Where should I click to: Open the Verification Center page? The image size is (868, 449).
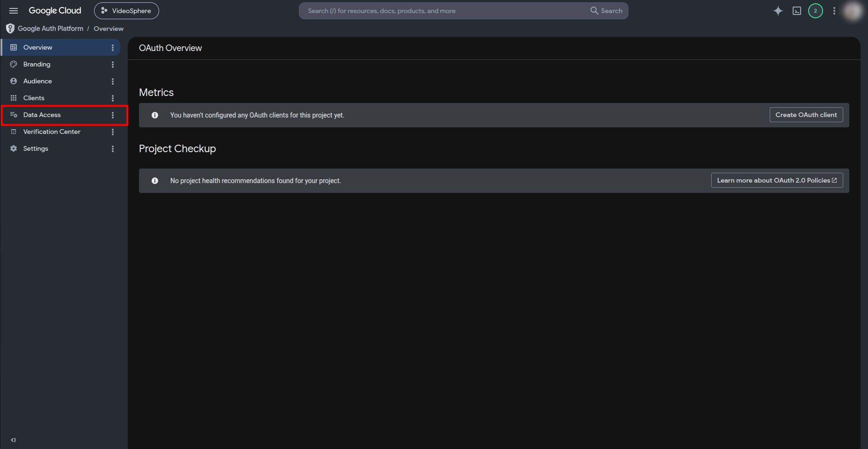tap(60, 132)
